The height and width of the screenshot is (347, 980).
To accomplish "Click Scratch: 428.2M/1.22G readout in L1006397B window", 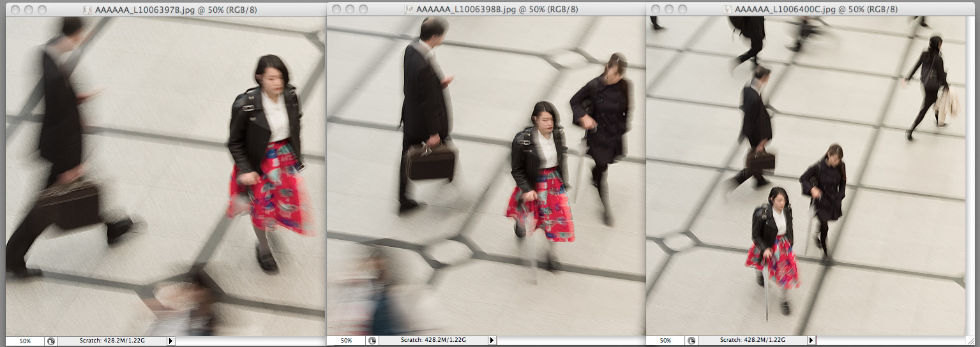I will [112, 341].
